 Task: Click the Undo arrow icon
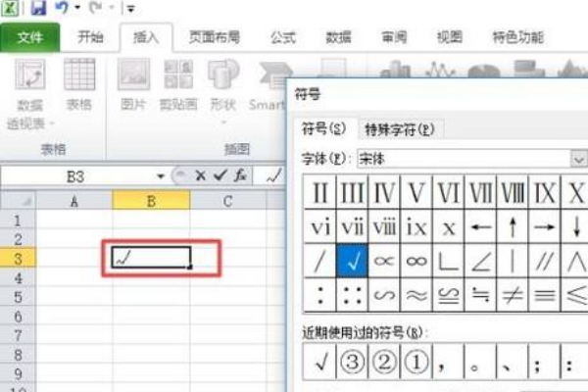coord(62,8)
